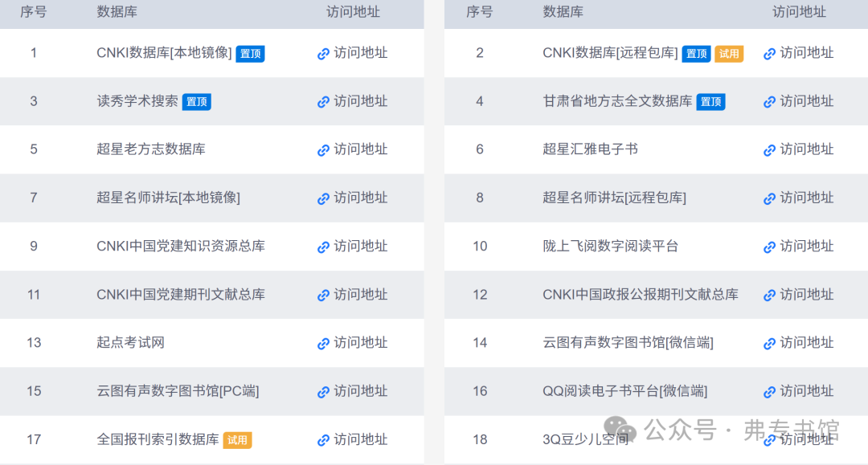
Task: Select database name 超星名师讲坛[远程包库]
Action: (x=615, y=198)
